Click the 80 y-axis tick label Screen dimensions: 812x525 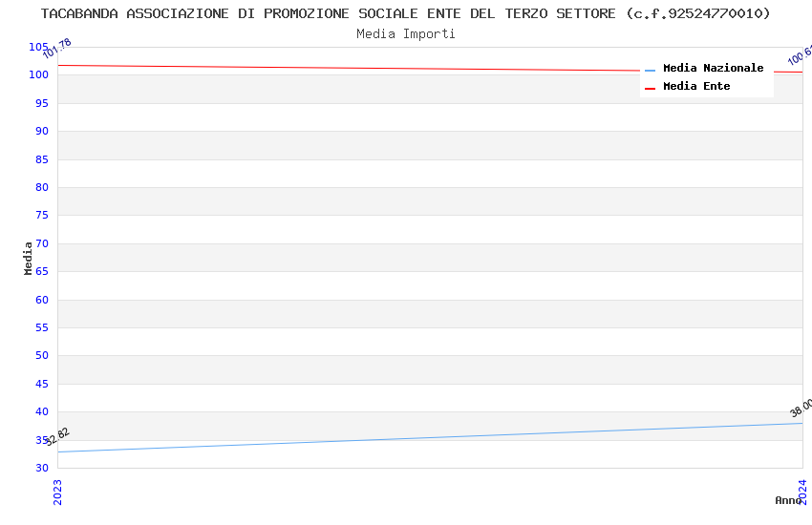click(x=41, y=188)
